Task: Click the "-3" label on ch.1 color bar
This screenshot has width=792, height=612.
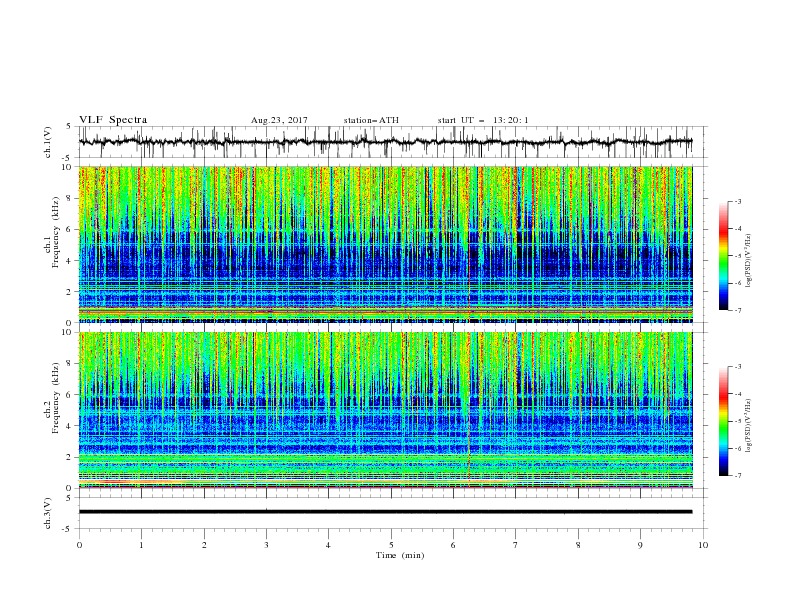Action: click(x=738, y=201)
